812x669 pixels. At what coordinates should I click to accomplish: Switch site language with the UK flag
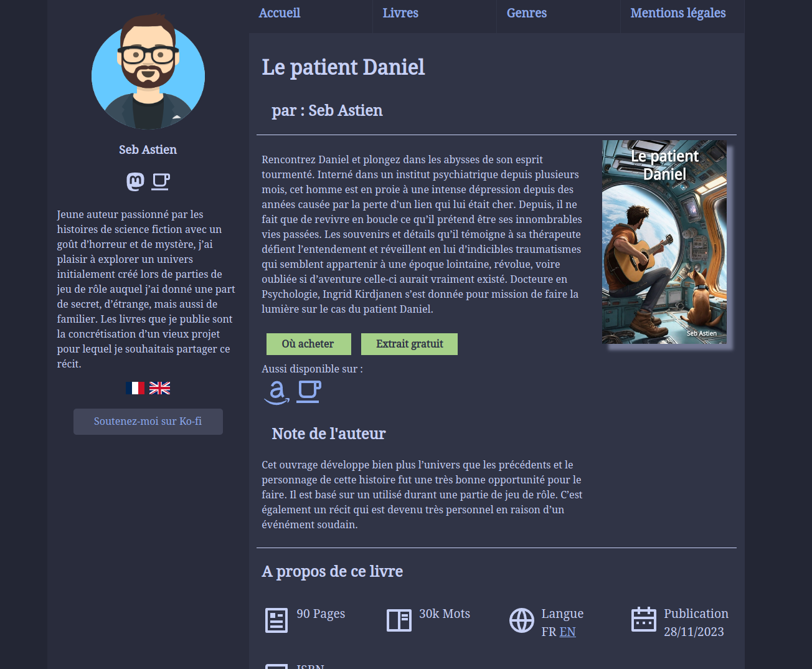tap(159, 388)
